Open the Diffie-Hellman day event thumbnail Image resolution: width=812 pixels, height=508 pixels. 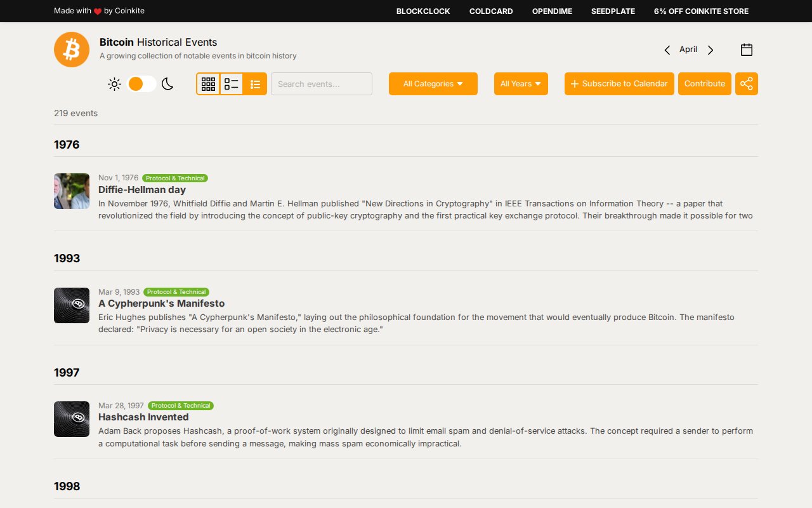coord(72,191)
